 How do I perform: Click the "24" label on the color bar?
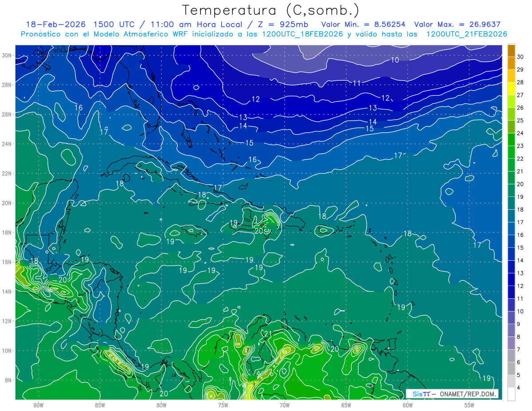point(520,133)
